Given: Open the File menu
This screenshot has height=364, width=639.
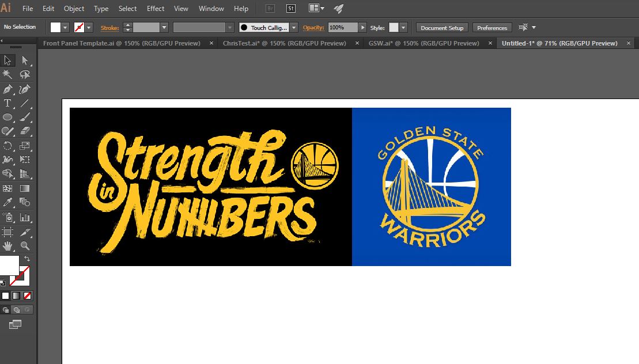Looking at the screenshot, I should click(x=28, y=9).
